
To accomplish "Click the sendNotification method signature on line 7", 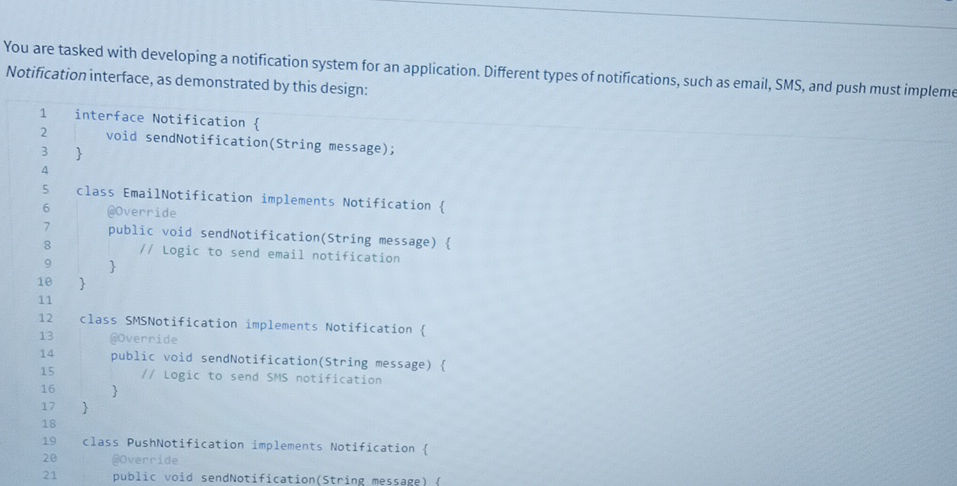I will (280, 237).
